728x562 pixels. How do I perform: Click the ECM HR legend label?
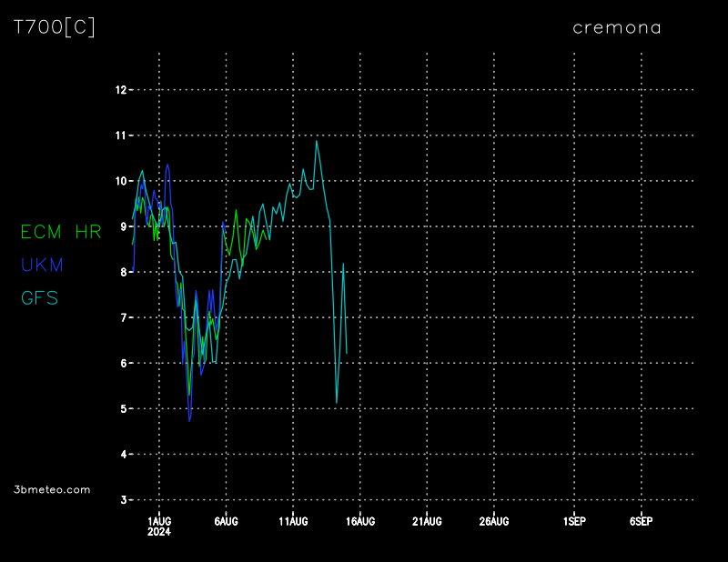point(61,232)
